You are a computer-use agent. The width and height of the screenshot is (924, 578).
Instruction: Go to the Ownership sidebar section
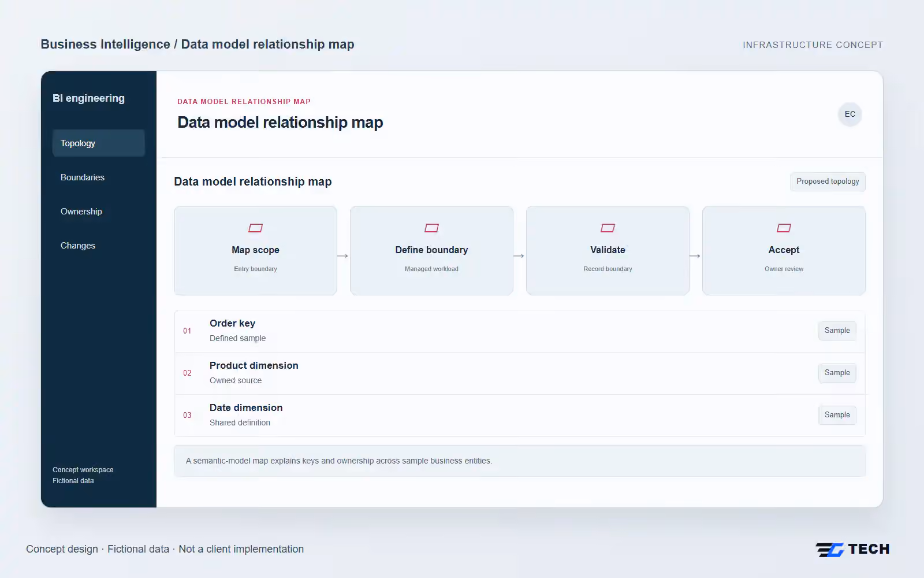(x=99, y=212)
